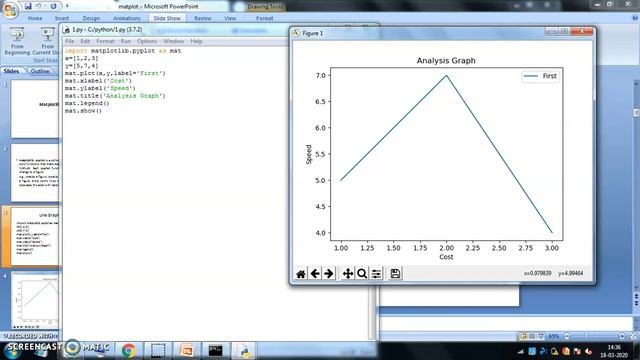
Task: Click the 'Cost' x-axis label
Action: pyautogui.click(x=446, y=257)
